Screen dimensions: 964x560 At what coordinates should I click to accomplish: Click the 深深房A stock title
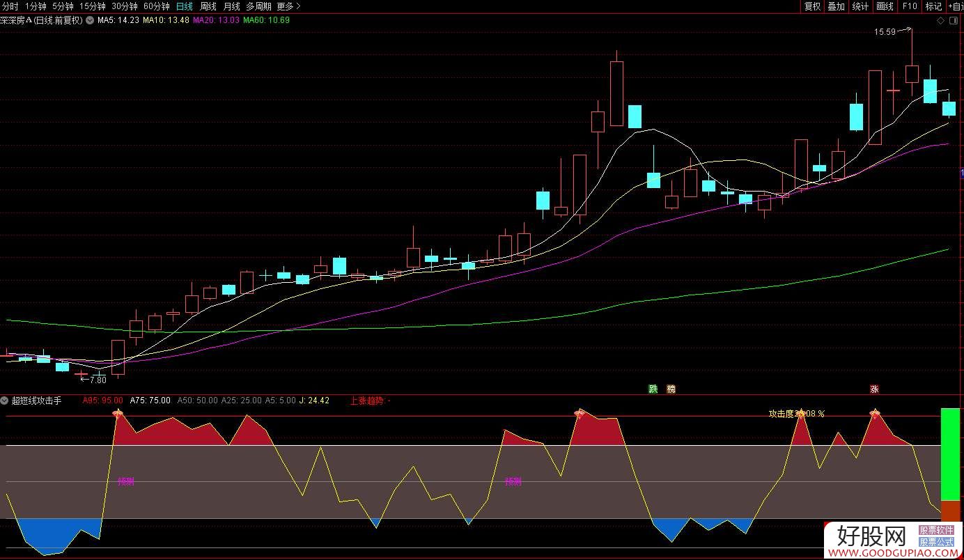[x=41, y=20]
